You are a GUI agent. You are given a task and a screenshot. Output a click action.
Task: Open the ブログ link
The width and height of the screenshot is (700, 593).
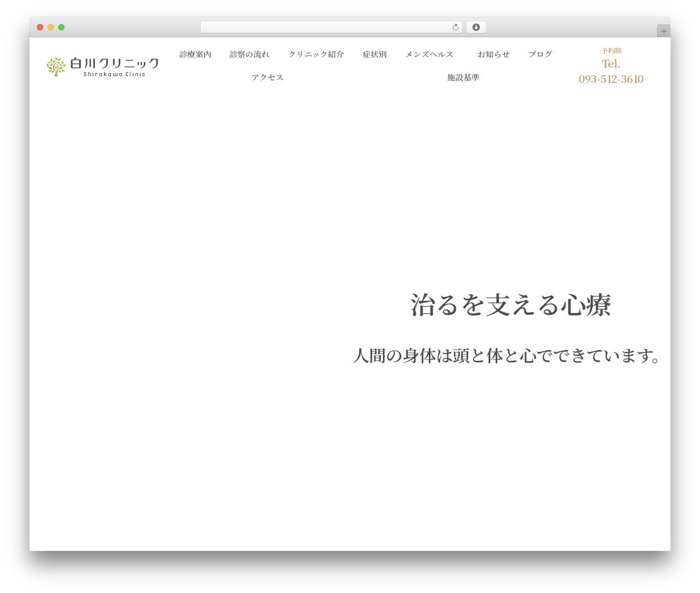tap(540, 54)
